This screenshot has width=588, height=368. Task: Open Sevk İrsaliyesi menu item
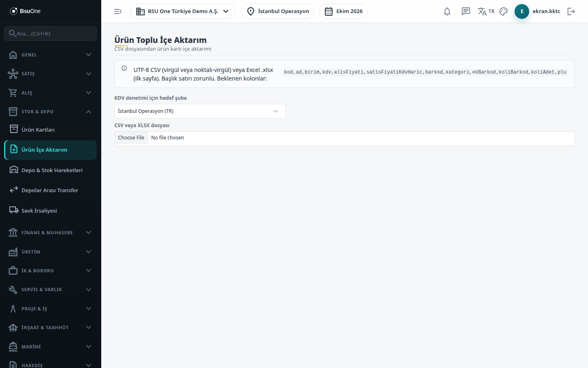coord(50,211)
